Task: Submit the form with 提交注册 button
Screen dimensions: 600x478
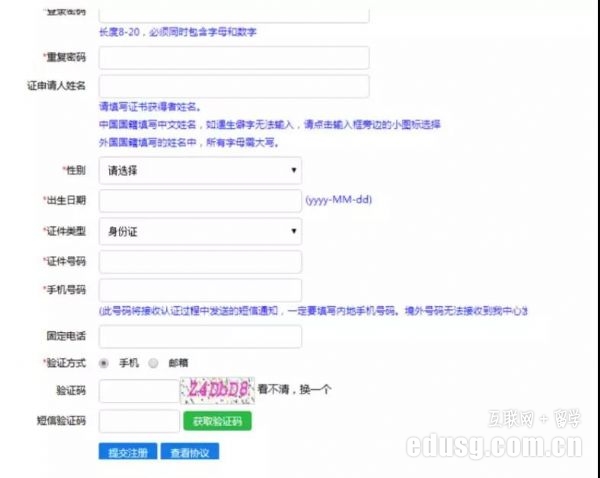Action: 127,452
